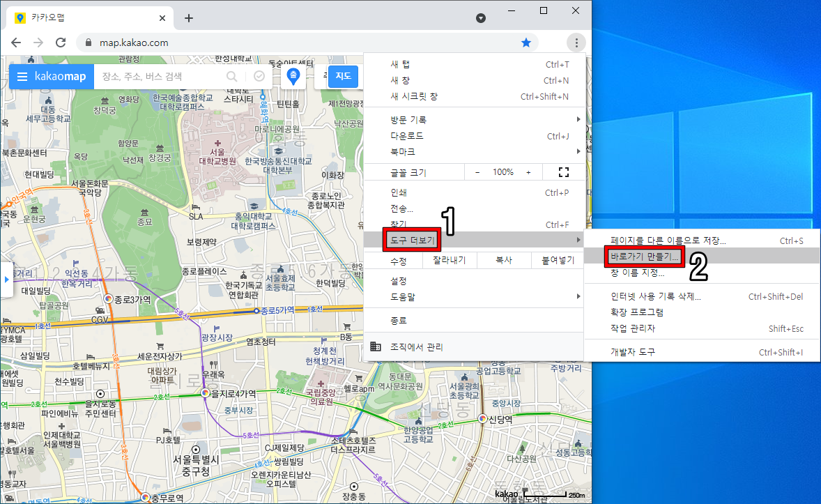Viewport: 821px width, 504px height.
Task: Click 종로3가역 station marker on map
Action: coord(109,298)
